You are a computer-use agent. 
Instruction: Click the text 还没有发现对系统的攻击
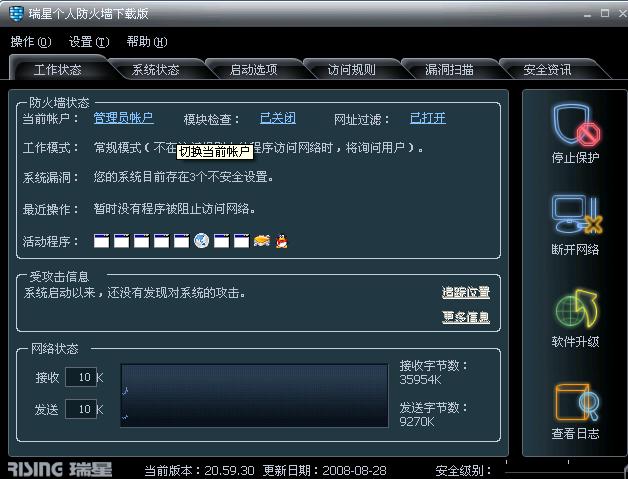coord(176,293)
